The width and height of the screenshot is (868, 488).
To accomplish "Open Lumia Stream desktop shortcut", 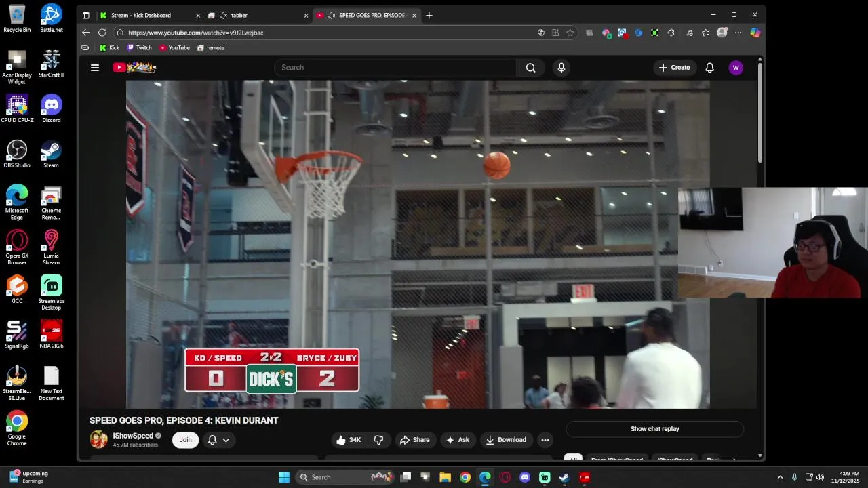I will 51,247.
